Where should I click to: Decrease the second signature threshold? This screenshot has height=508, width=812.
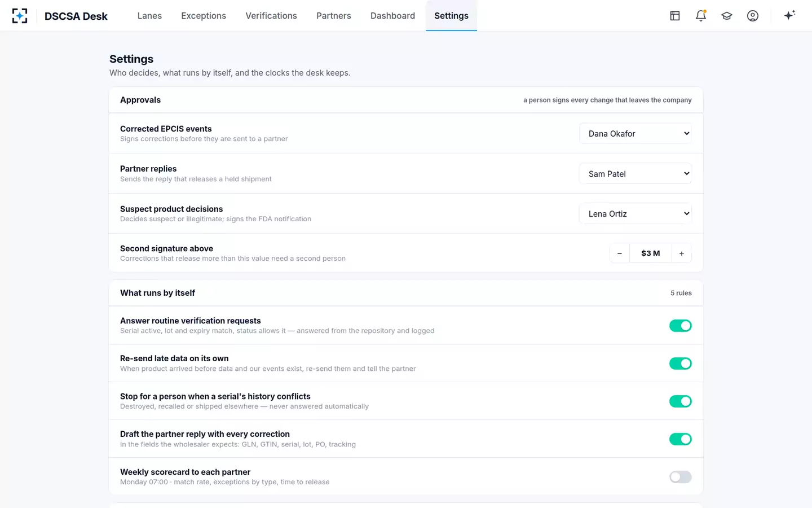pyautogui.click(x=620, y=253)
